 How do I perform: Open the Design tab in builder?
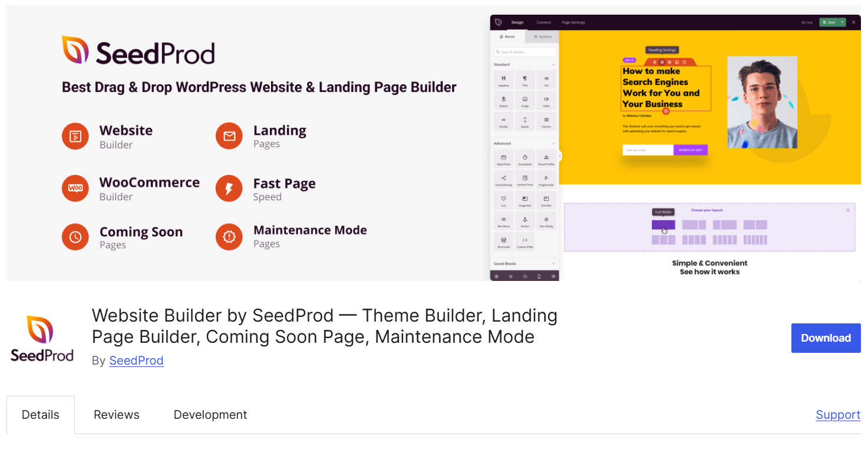click(x=517, y=22)
